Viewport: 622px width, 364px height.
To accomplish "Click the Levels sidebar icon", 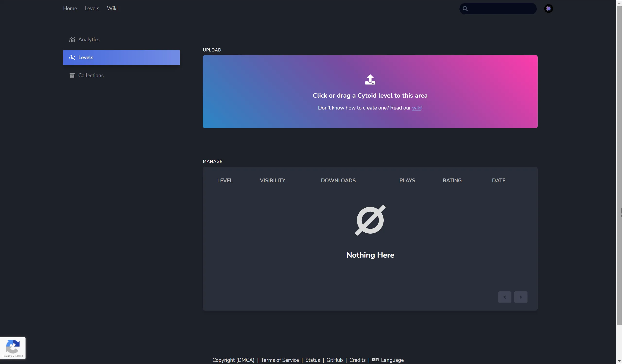I will [72, 58].
